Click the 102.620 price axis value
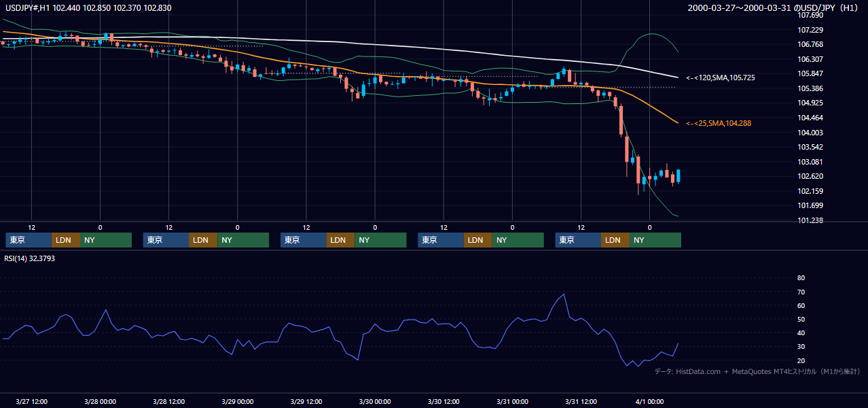The width and height of the screenshot is (868, 408). coord(809,176)
